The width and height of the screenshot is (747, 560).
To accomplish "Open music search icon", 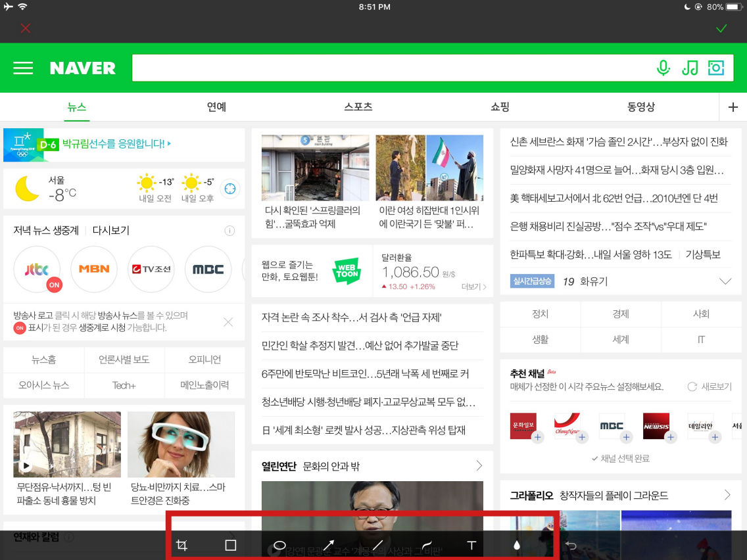I will point(690,68).
